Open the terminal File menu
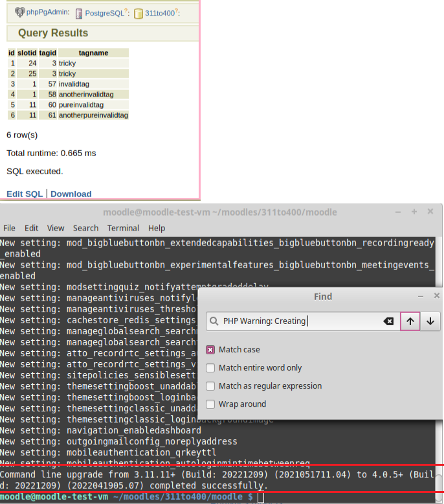 pos(9,228)
